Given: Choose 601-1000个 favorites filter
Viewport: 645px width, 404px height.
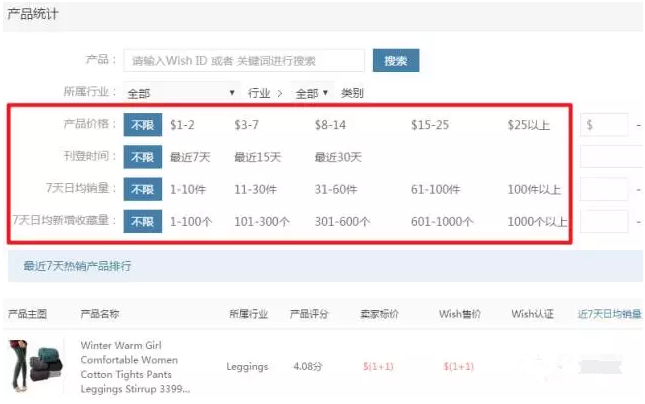Looking at the screenshot, I should point(442,221).
